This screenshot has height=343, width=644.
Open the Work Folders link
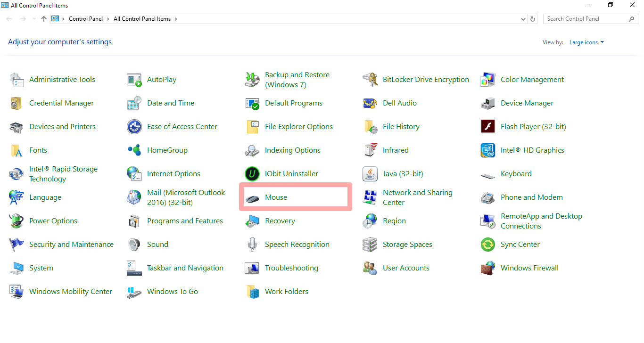pos(287,292)
